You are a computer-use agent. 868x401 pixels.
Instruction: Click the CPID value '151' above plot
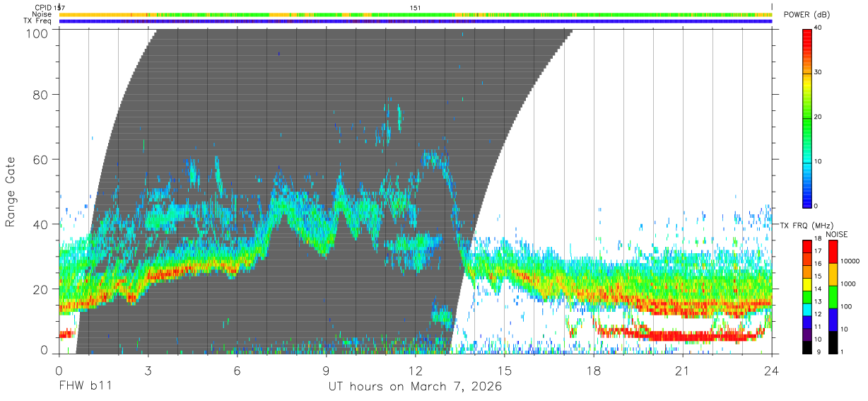[415, 7]
